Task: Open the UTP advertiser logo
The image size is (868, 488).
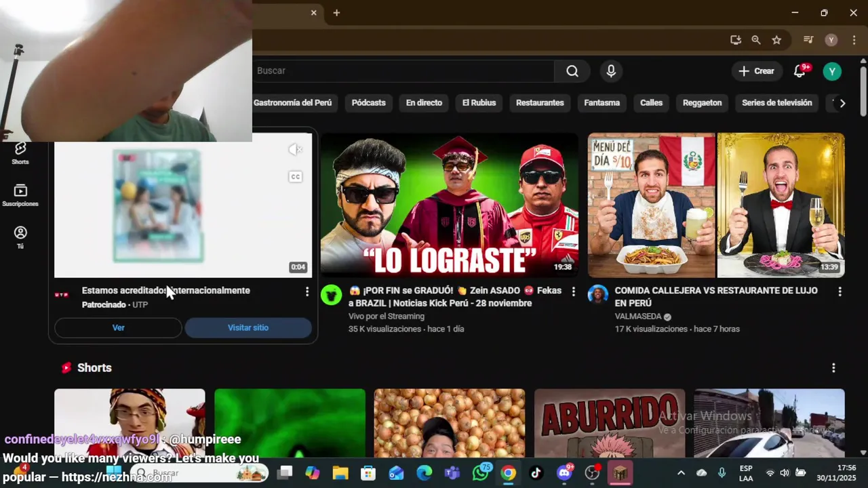Action: (62, 295)
